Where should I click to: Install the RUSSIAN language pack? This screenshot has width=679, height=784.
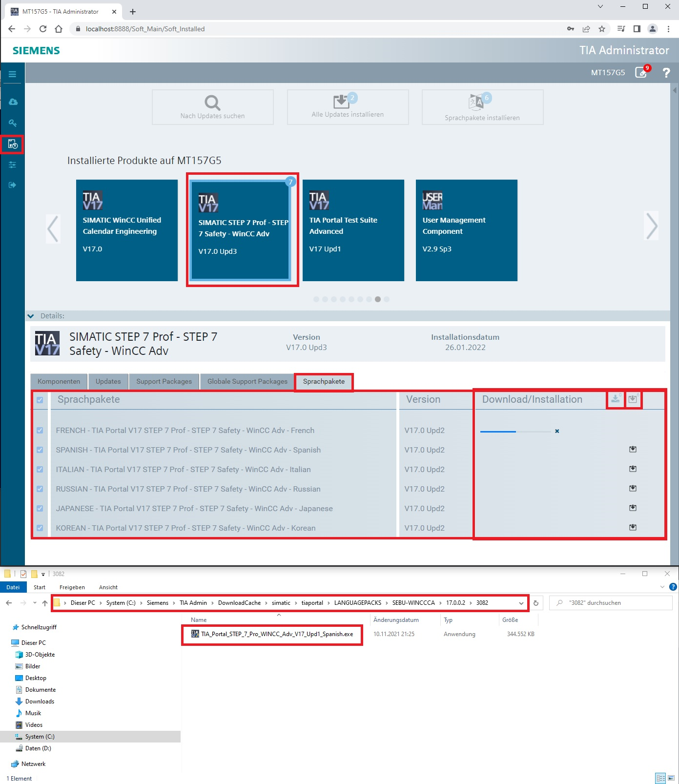pos(633,488)
